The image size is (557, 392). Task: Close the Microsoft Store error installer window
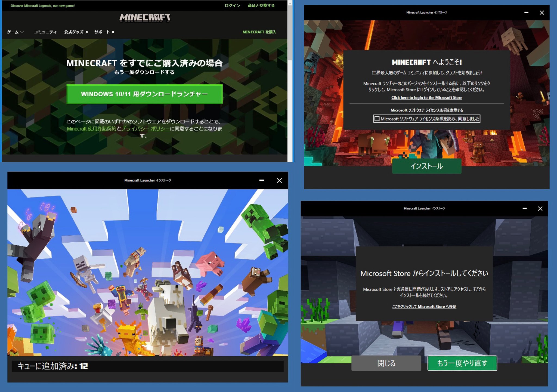pos(540,209)
